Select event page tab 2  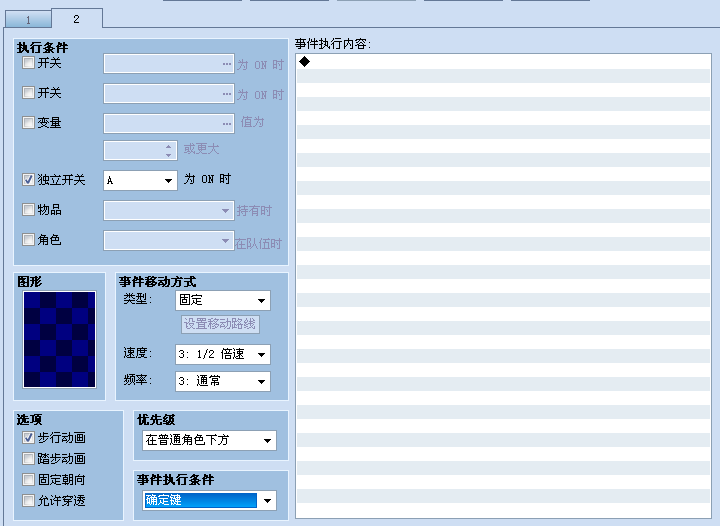(77, 19)
